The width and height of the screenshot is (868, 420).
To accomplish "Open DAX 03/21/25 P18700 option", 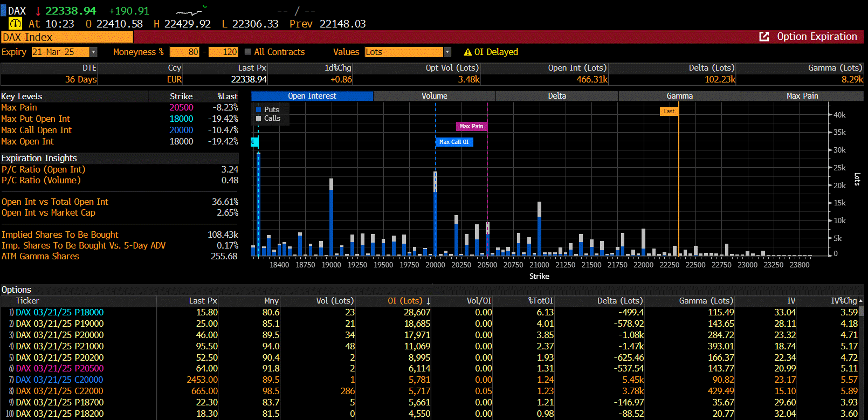I will pos(59,402).
